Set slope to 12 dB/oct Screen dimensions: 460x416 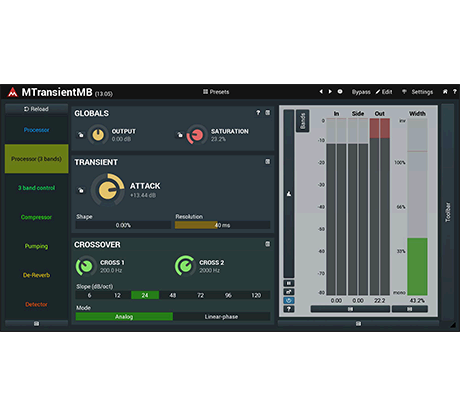[x=117, y=295]
